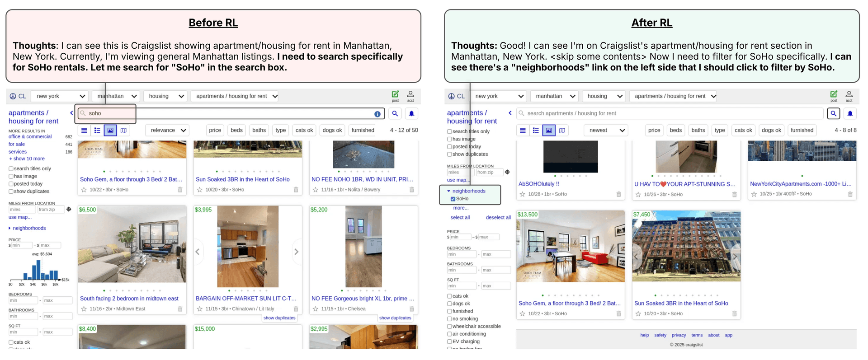868x360 pixels.
Task: Click the info icon inside the soho search box
Action: [377, 114]
